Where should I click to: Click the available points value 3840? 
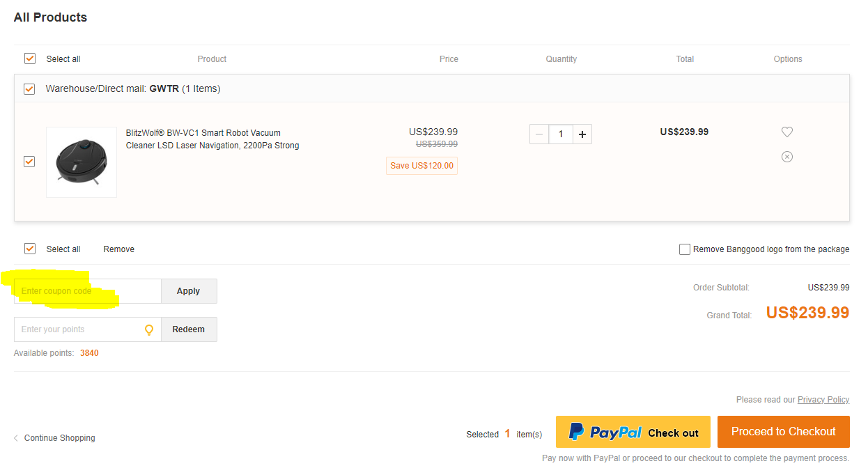pyautogui.click(x=89, y=353)
